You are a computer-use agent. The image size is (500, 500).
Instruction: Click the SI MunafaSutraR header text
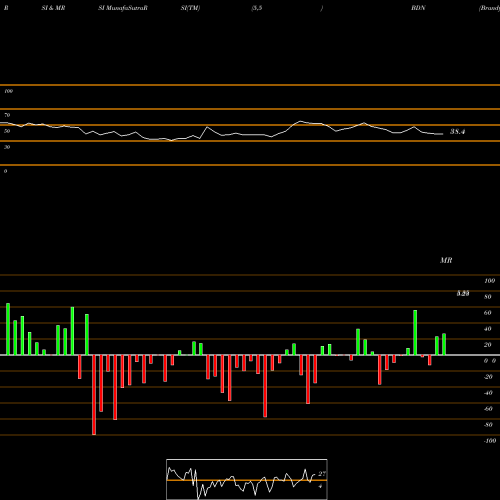[x=123, y=8]
